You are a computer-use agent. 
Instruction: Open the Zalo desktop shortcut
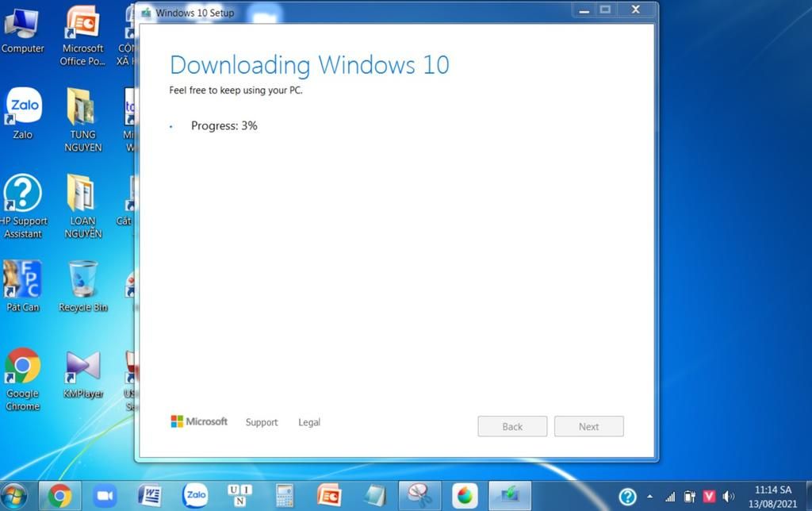23,113
